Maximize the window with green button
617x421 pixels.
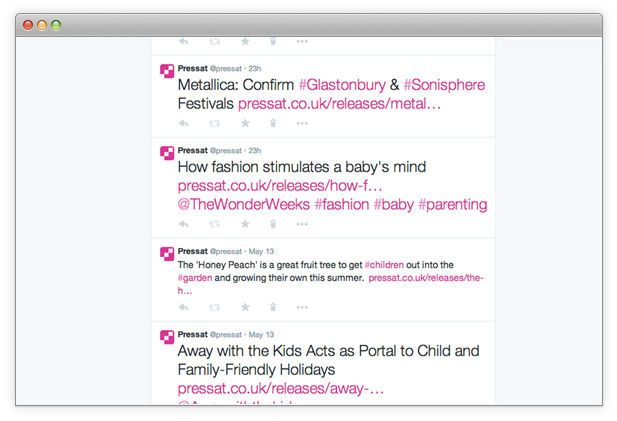[x=56, y=25]
